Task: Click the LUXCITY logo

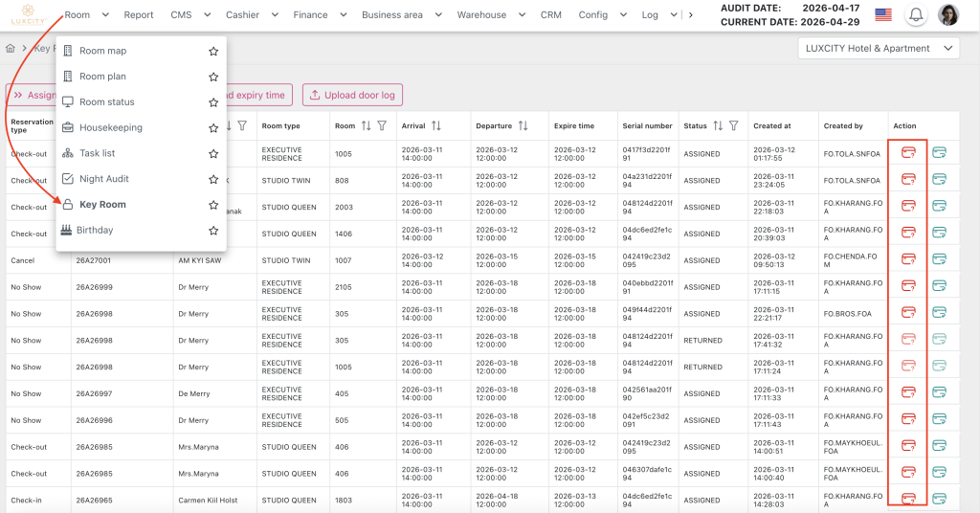Action: (x=26, y=15)
